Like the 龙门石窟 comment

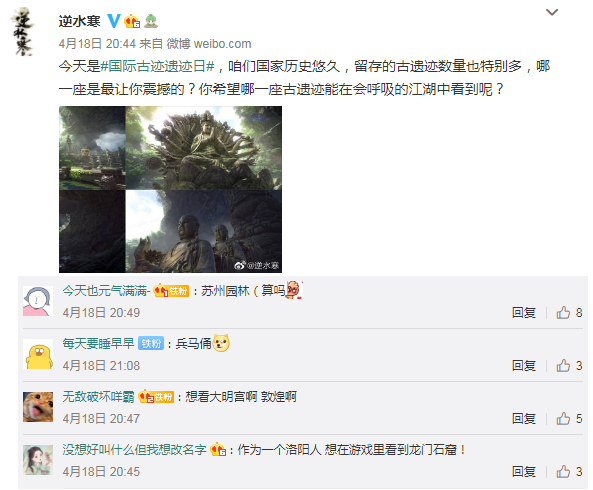point(569,471)
